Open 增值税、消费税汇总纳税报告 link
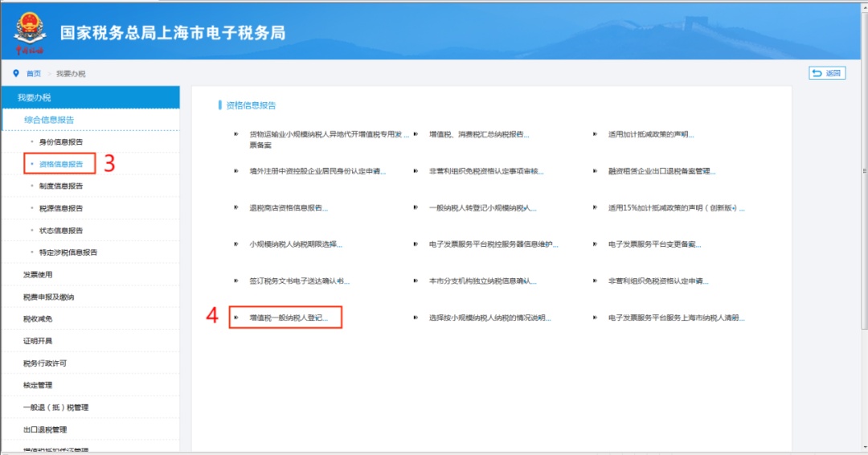 pos(479,134)
